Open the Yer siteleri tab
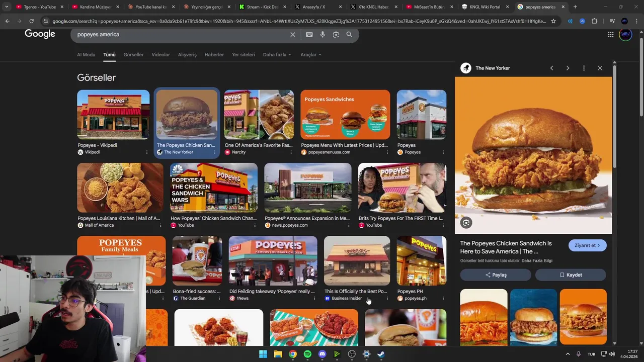This screenshot has height=362, width=644. [x=244, y=55]
